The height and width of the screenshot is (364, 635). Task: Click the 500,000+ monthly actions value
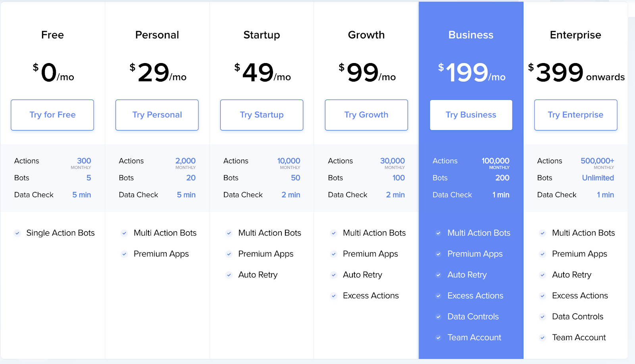(597, 161)
